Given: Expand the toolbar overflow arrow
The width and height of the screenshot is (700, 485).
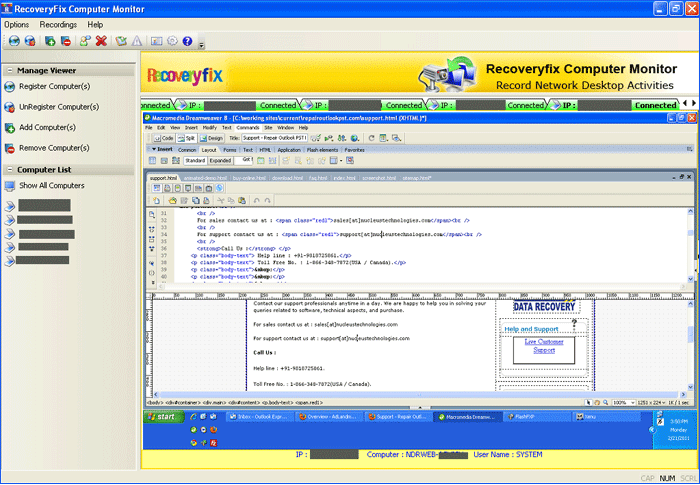Looking at the screenshot, I should tap(201, 45).
